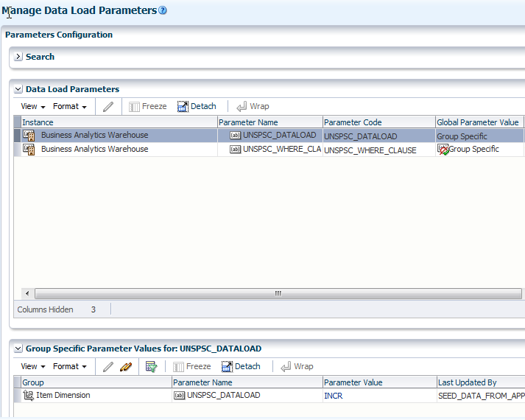525x420 pixels.
Task: Click Detach in Group Specific toolbar
Action: pos(241,366)
